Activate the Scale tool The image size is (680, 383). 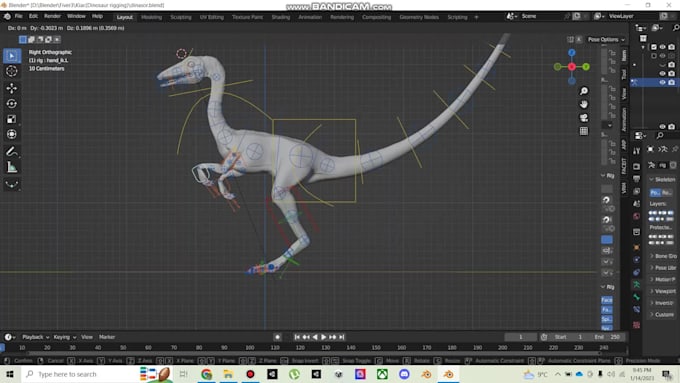pyautogui.click(x=12, y=119)
